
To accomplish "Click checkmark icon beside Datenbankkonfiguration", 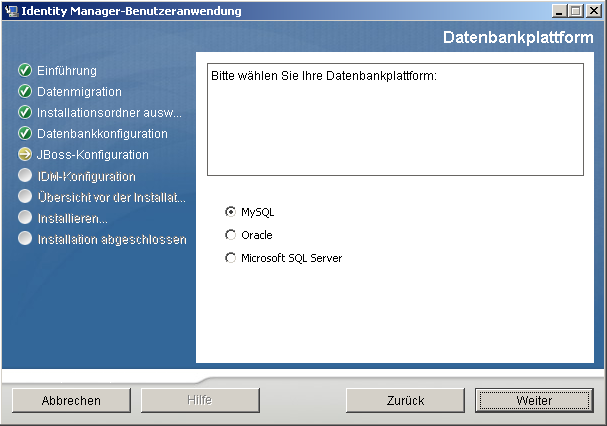I will pyautogui.click(x=25, y=133).
